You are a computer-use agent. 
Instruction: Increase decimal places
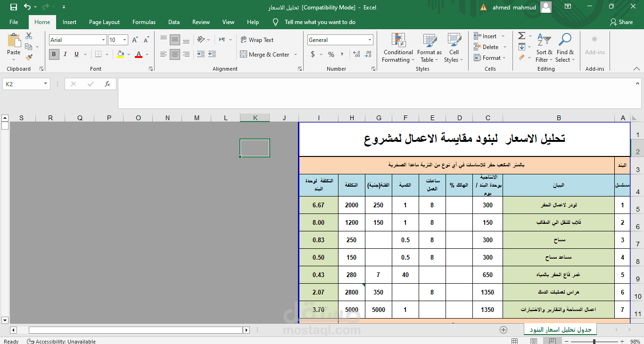356,55
